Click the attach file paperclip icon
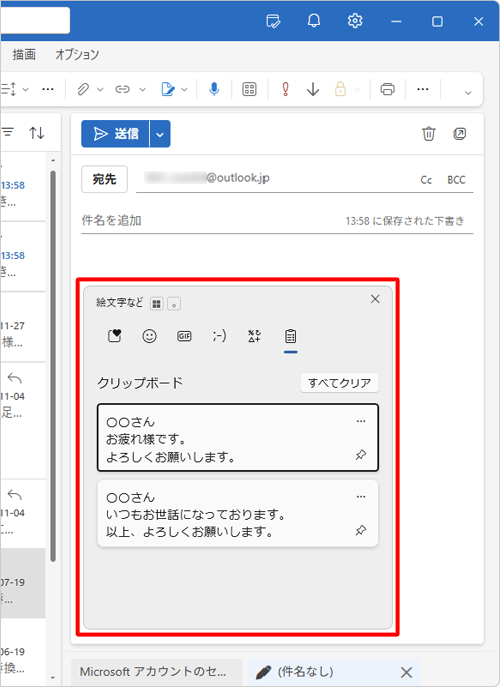 (x=83, y=89)
